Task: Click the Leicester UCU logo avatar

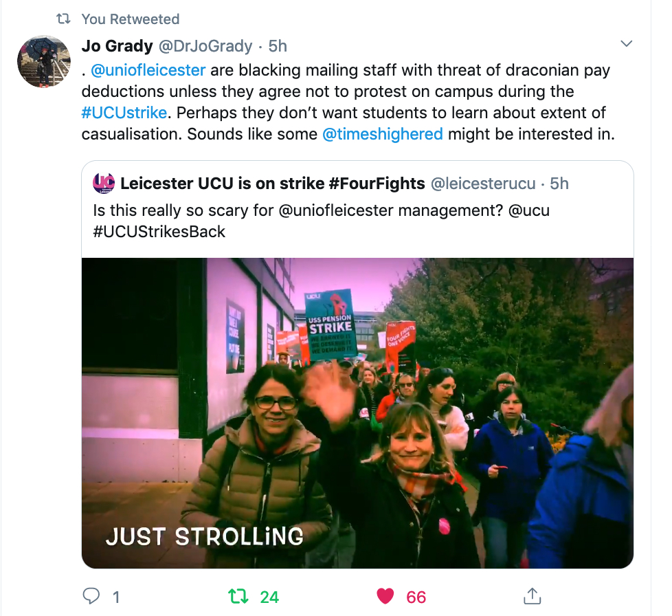Action: (x=104, y=183)
